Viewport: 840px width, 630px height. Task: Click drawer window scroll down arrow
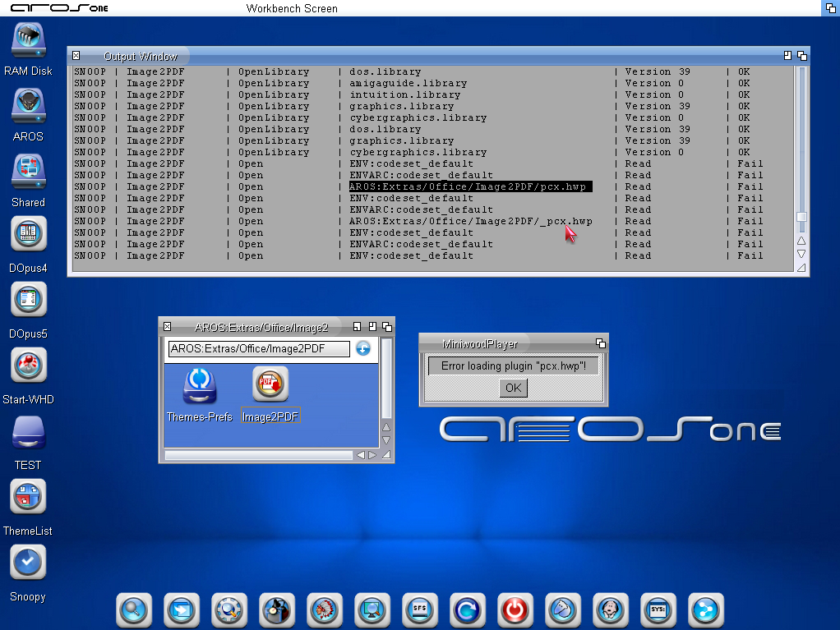tap(386, 440)
